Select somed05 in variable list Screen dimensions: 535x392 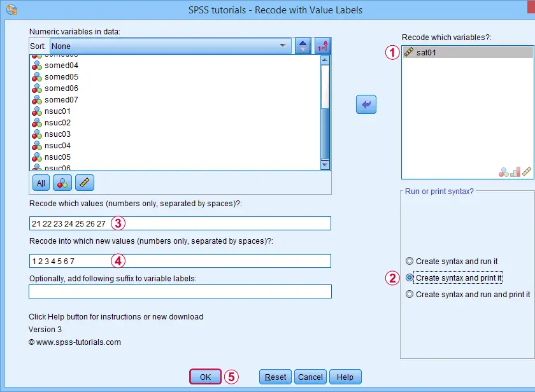175,77
